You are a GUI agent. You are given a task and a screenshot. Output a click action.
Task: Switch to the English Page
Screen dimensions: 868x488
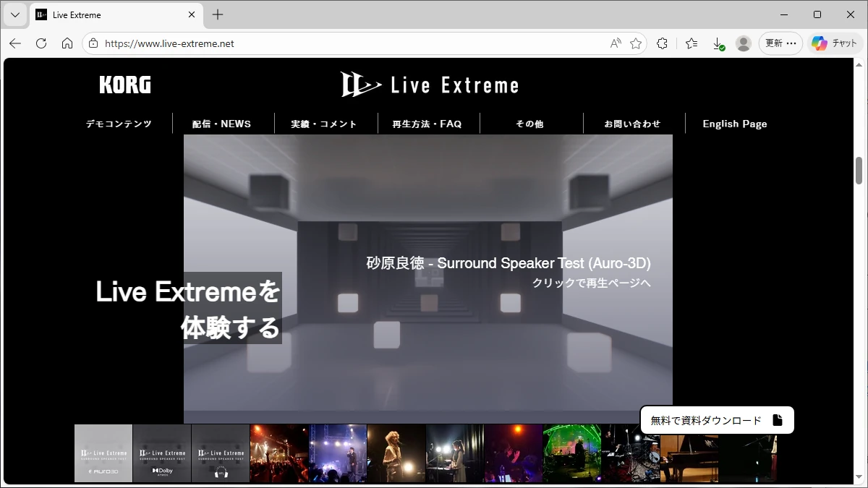point(734,124)
